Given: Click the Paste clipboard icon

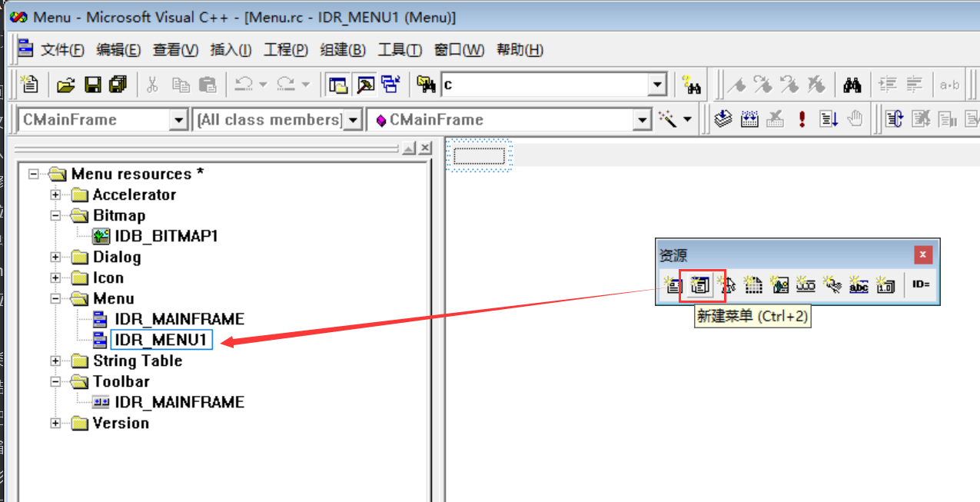Looking at the screenshot, I should click(x=207, y=85).
